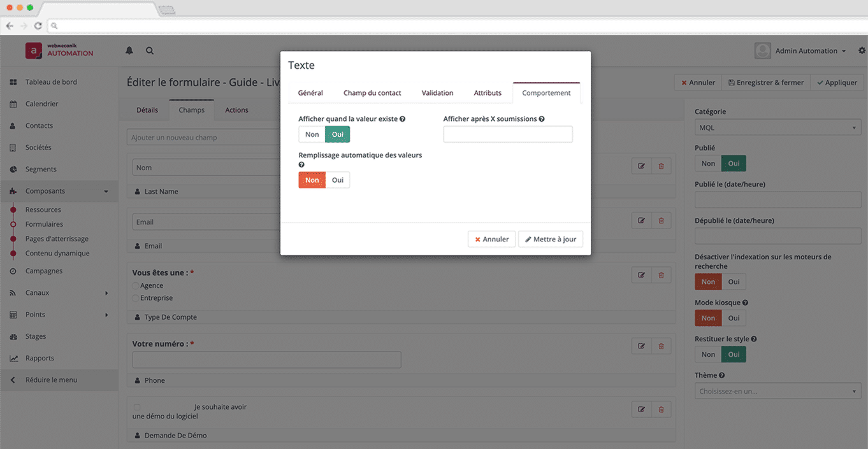Switch to the Validation tab
868x449 pixels.
pos(437,93)
